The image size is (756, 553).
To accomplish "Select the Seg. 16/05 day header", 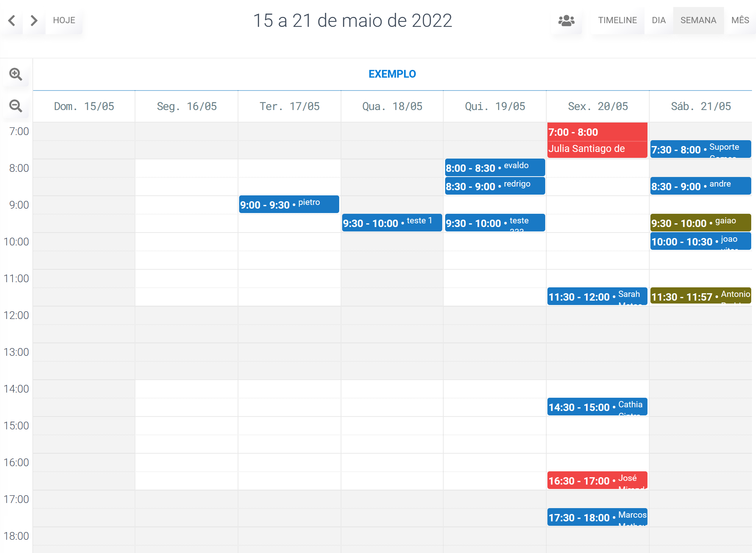I will 187,106.
